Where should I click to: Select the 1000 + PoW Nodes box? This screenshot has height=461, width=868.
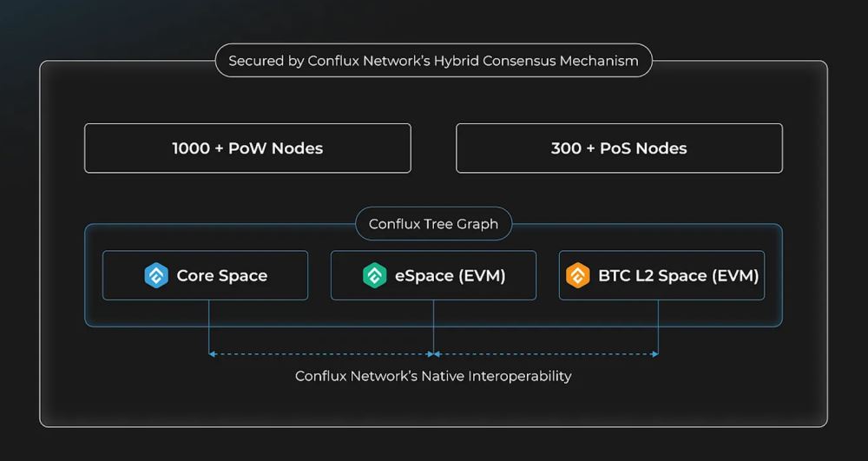tap(247, 148)
